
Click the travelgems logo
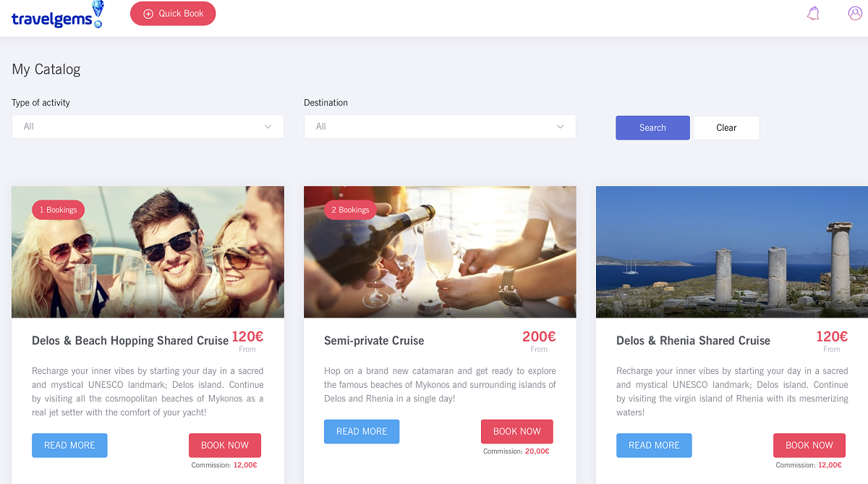tap(58, 14)
